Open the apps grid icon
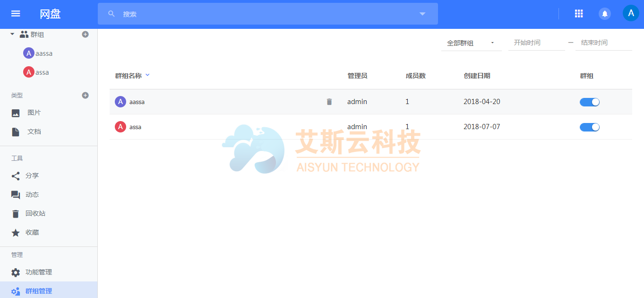The height and width of the screenshot is (298, 644). [579, 14]
